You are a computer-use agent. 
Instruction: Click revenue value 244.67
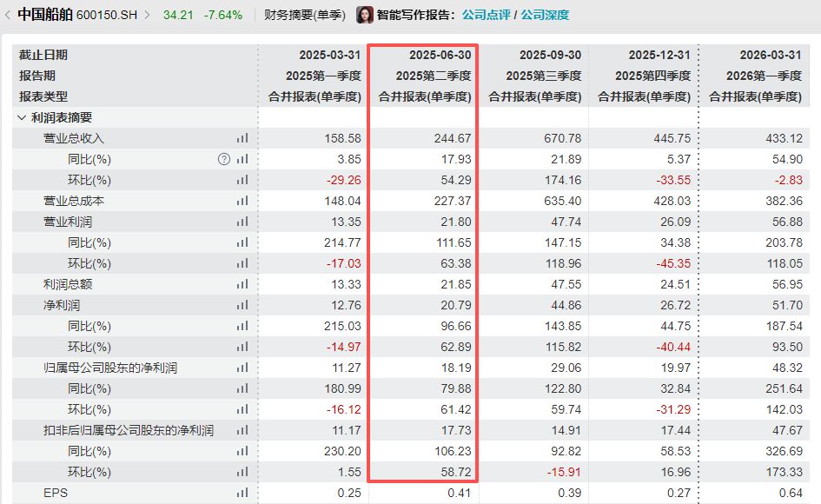[453, 138]
